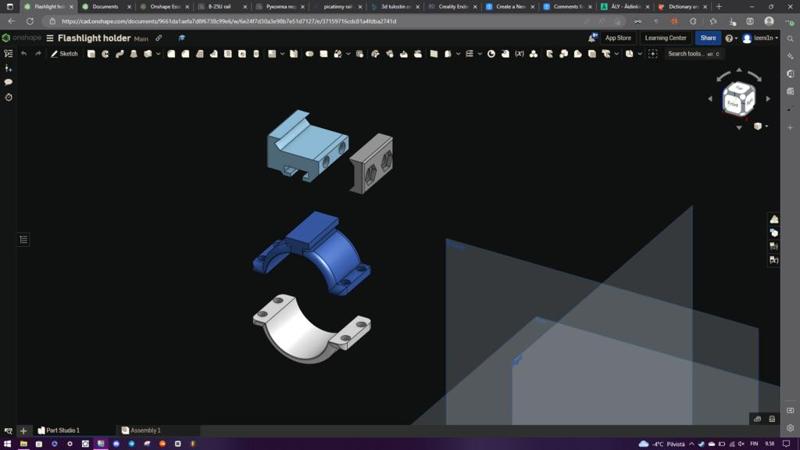Image resolution: width=800 pixels, height=450 pixels.
Task: Rotate view down with view cube arrow
Action: click(x=739, y=128)
